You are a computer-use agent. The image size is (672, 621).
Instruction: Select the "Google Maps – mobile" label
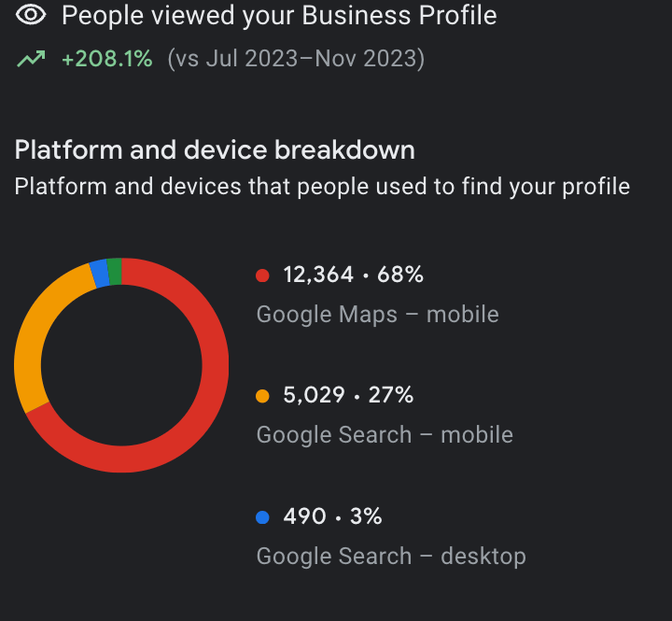pyautogui.click(x=377, y=314)
